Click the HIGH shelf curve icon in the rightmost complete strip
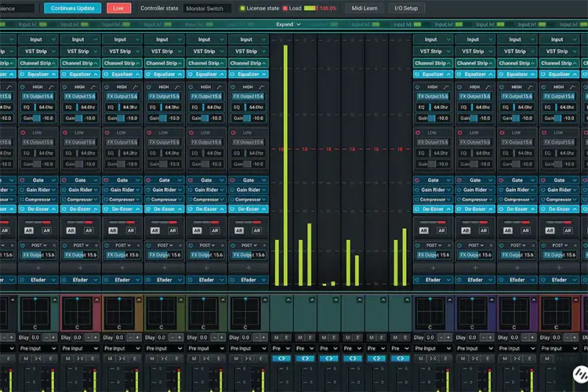588x392 pixels. (572, 87)
